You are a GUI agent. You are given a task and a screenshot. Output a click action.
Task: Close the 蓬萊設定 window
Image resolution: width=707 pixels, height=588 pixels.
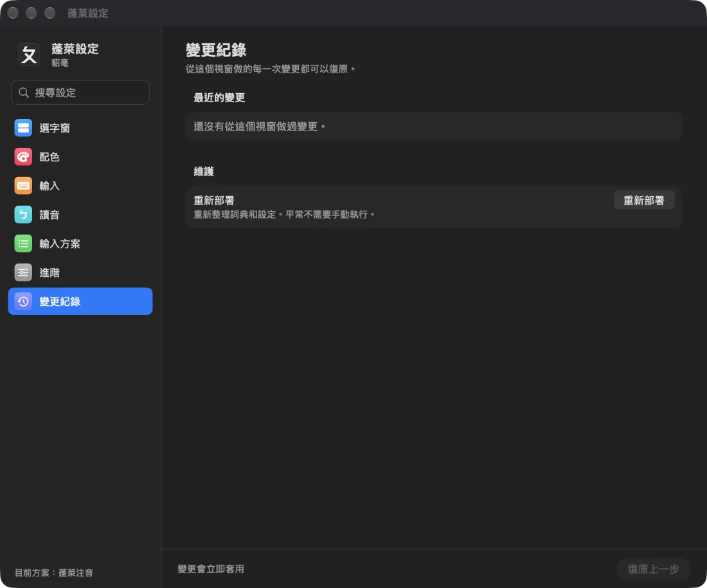coord(13,13)
